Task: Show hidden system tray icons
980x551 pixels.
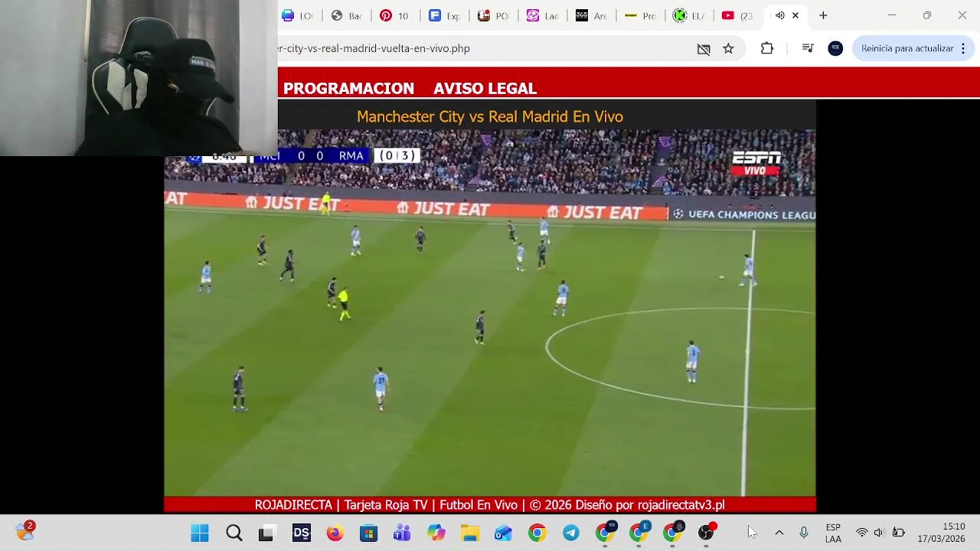Action: tap(779, 533)
